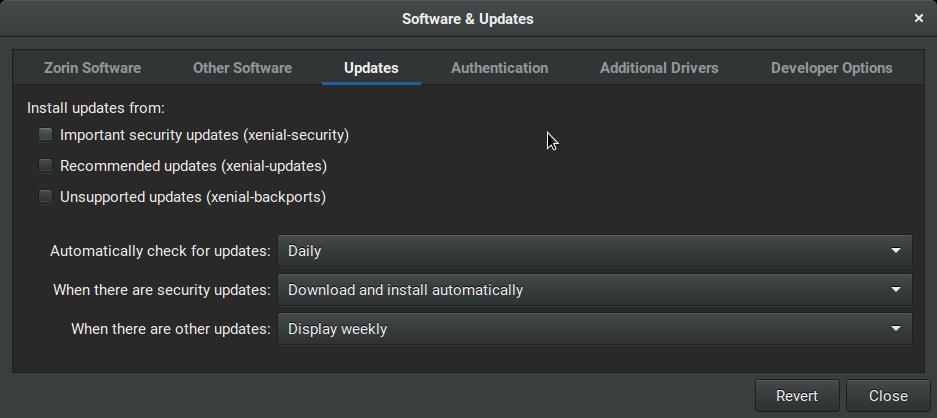Open the 'When there are other updates' dropdown

pos(594,329)
